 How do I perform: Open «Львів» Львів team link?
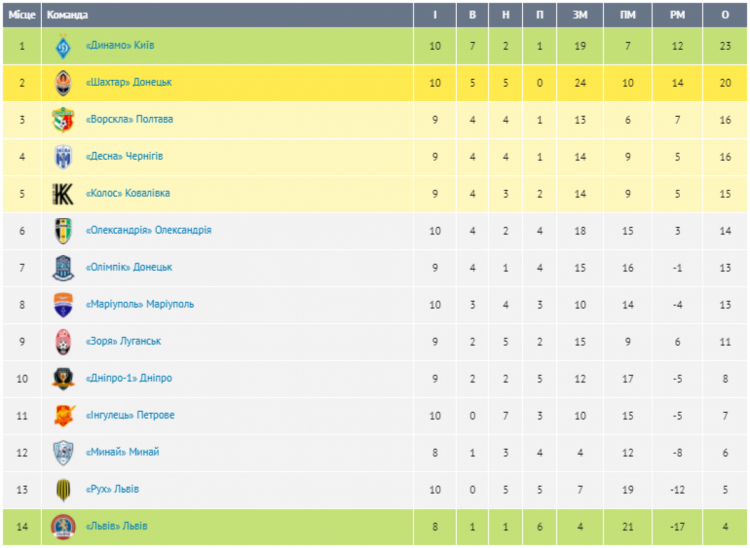(117, 526)
